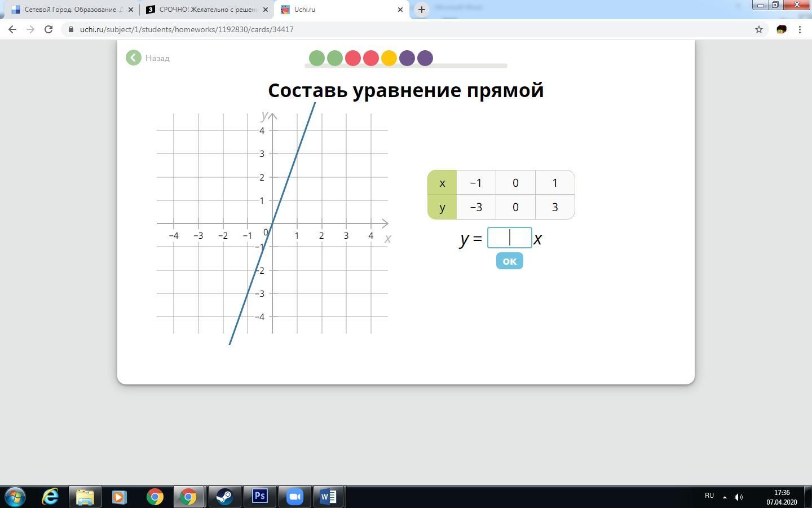Image resolution: width=812 pixels, height=508 pixels.
Task: Open Microsoft Word from the taskbar
Action: [329, 497]
